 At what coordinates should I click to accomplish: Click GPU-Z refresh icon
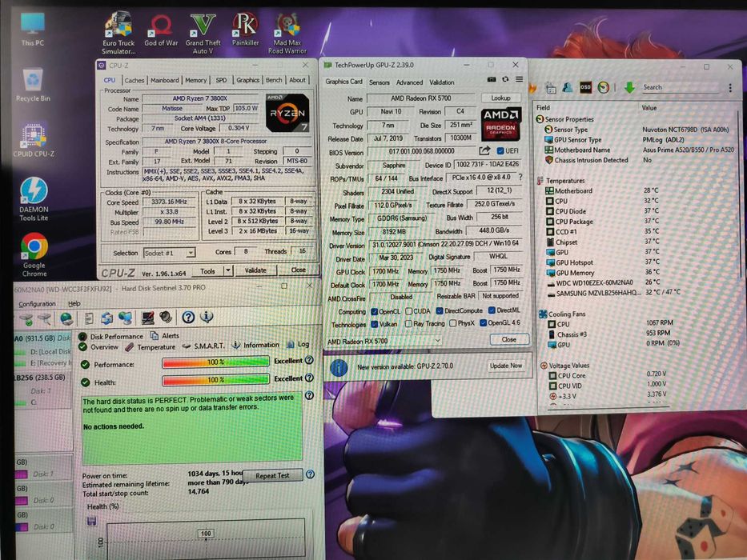(505, 79)
